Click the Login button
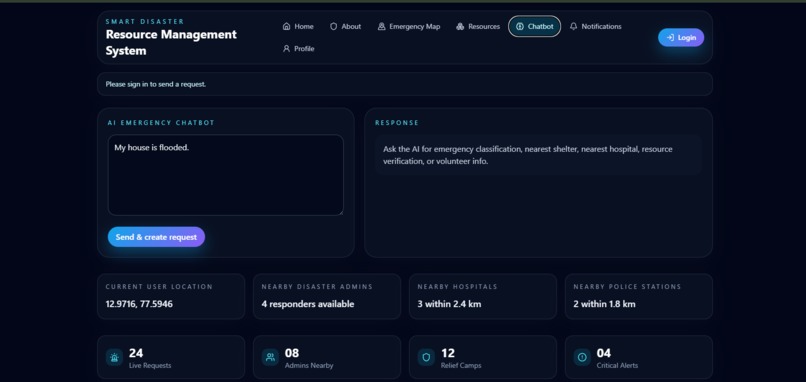The image size is (806, 382). [x=681, y=38]
